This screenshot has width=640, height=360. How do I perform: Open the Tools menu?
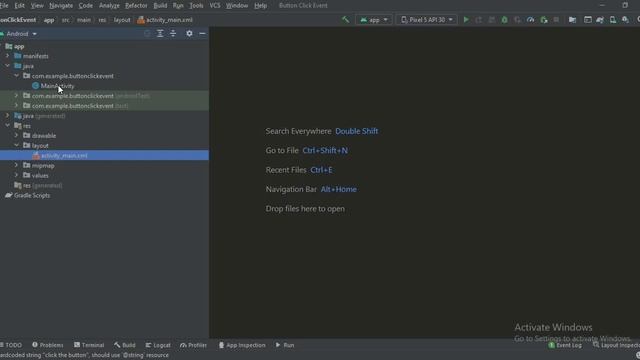click(x=196, y=6)
